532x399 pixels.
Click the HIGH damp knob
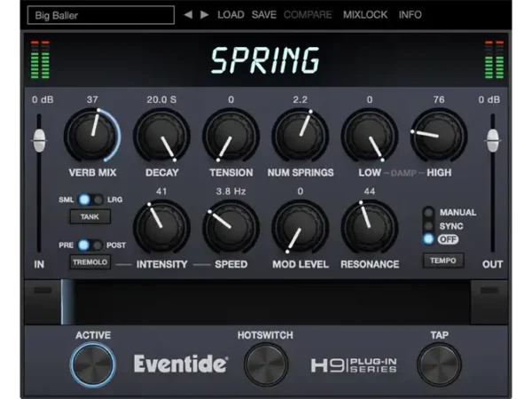439,136
